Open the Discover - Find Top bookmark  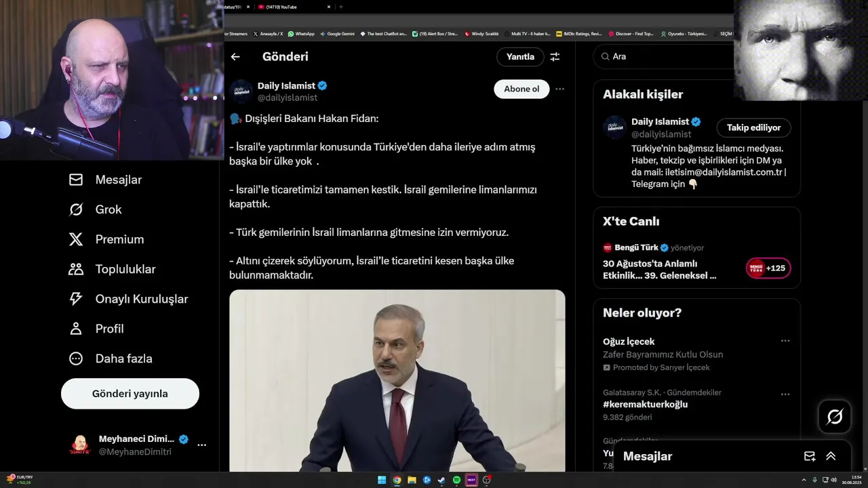coord(631,33)
